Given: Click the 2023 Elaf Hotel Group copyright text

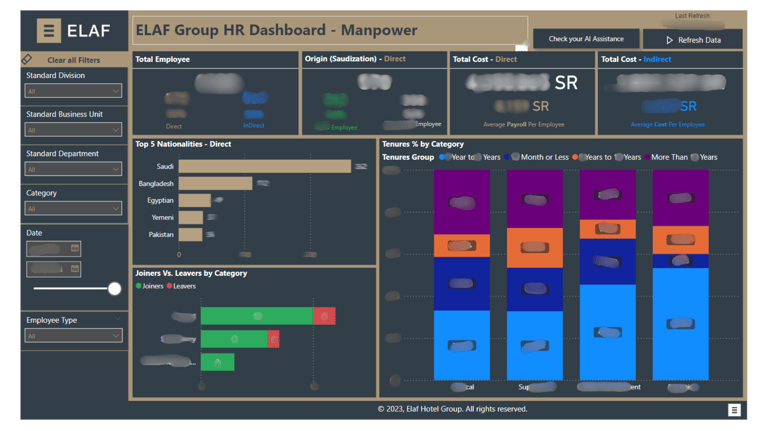Looking at the screenshot, I should 453,409.
